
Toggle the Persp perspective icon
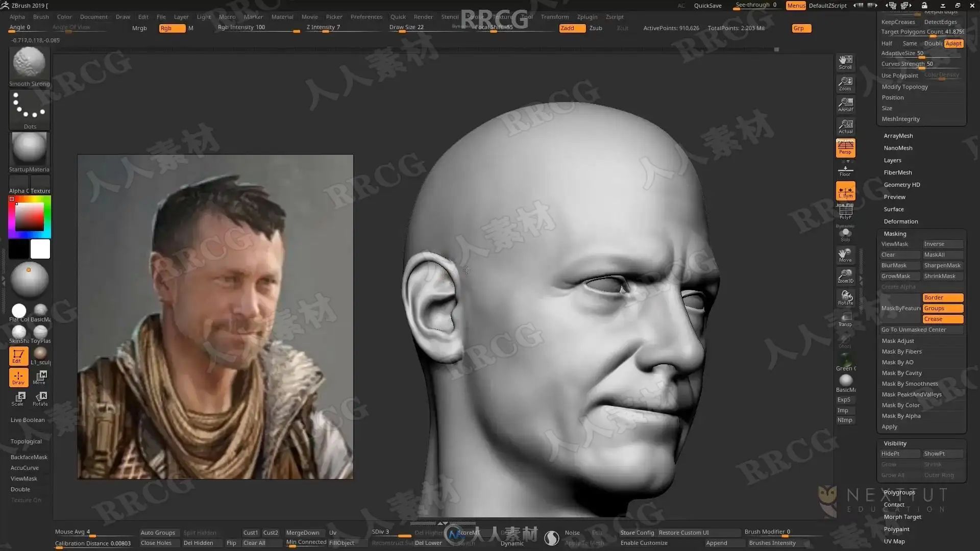pyautogui.click(x=845, y=148)
